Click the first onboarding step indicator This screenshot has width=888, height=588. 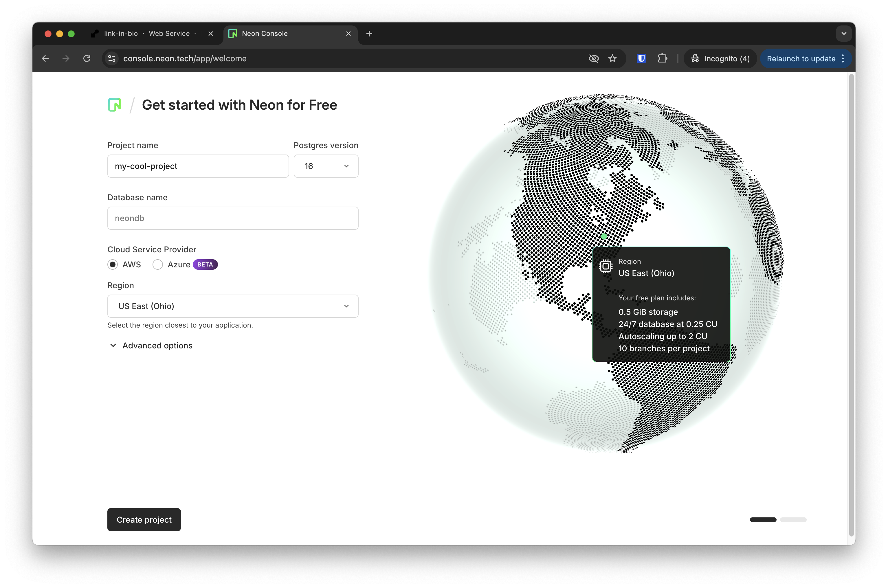[x=763, y=520]
